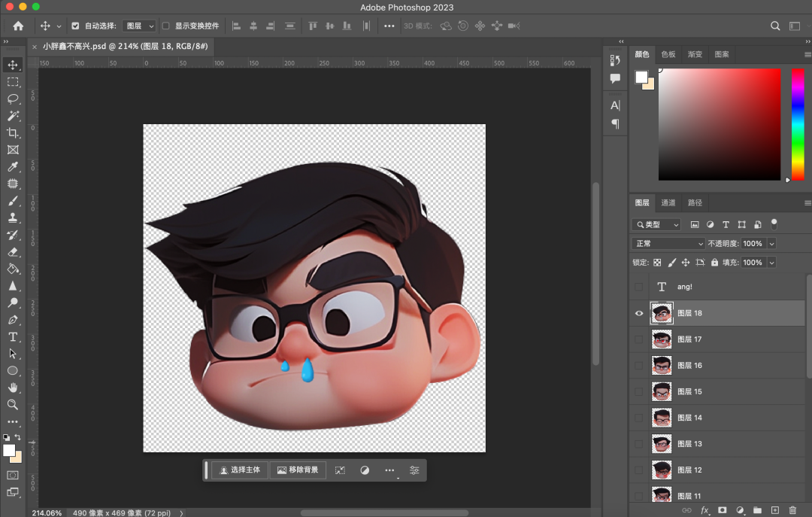Show layer 图层 14
812x517 pixels.
coord(639,418)
